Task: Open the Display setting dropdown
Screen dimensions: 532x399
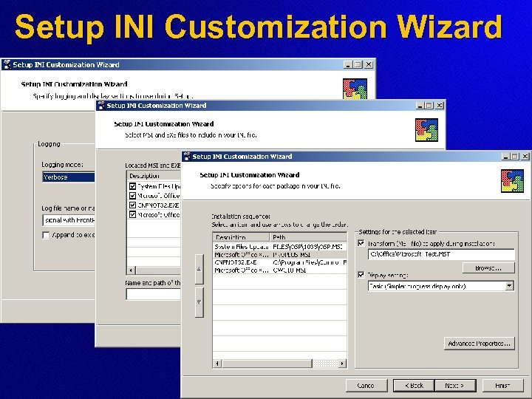Action: [509, 286]
